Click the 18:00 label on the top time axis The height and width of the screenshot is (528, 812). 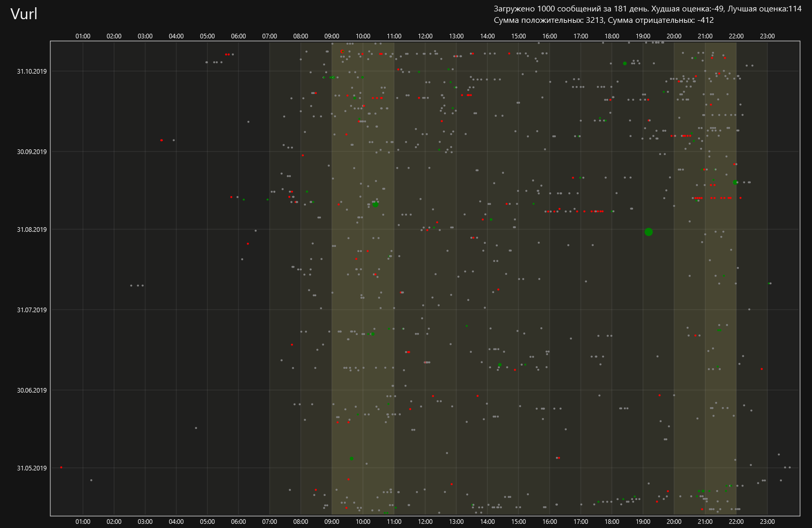[612, 36]
